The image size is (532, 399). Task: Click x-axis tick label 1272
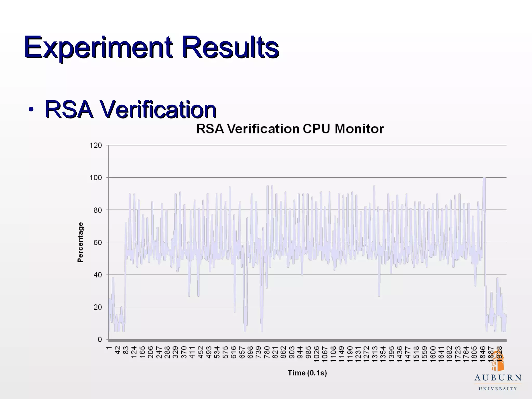coord(367,354)
